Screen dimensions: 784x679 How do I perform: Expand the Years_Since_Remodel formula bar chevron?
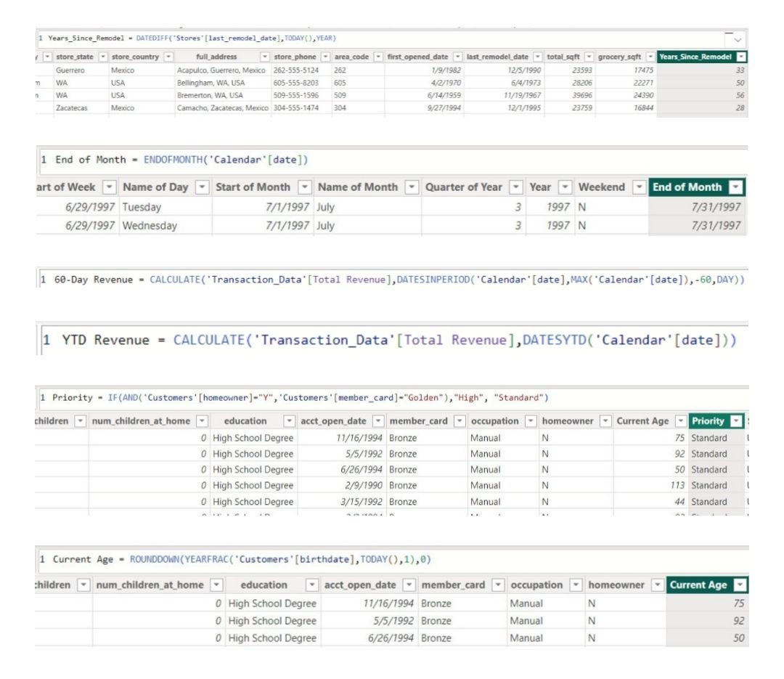pos(738,39)
